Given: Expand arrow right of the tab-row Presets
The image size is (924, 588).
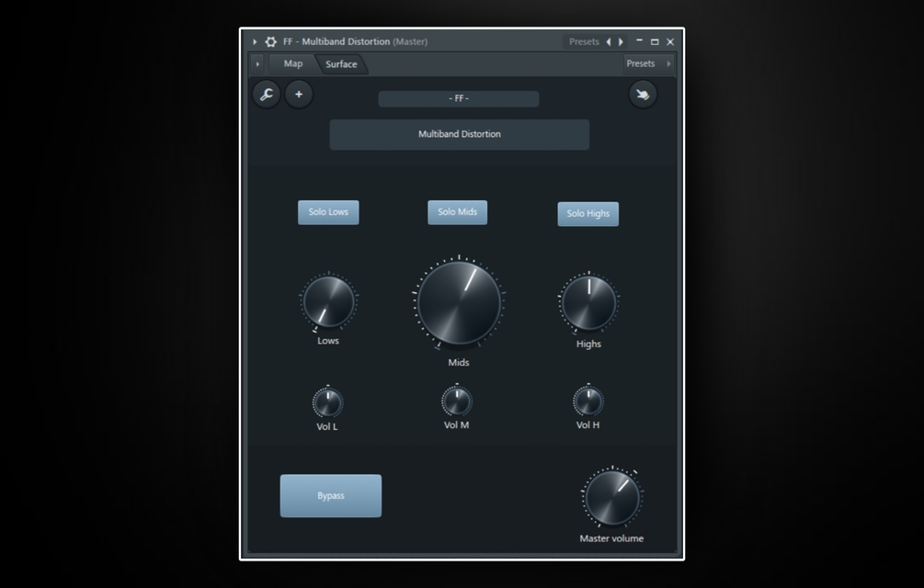Looking at the screenshot, I should [x=668, y=63].
